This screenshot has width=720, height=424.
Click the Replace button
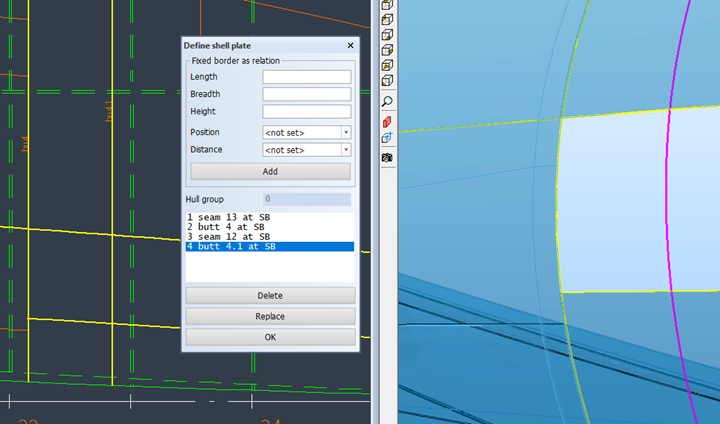point(270,316)
